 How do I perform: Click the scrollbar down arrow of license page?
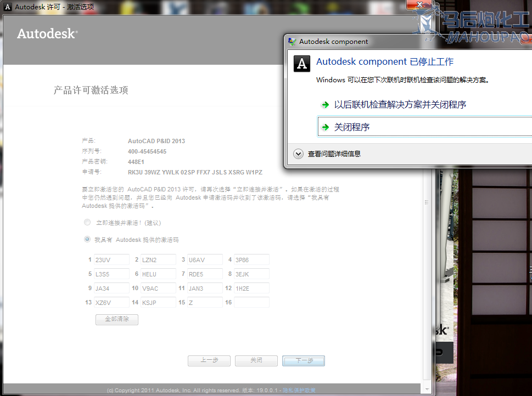click(x=427, y=389)
